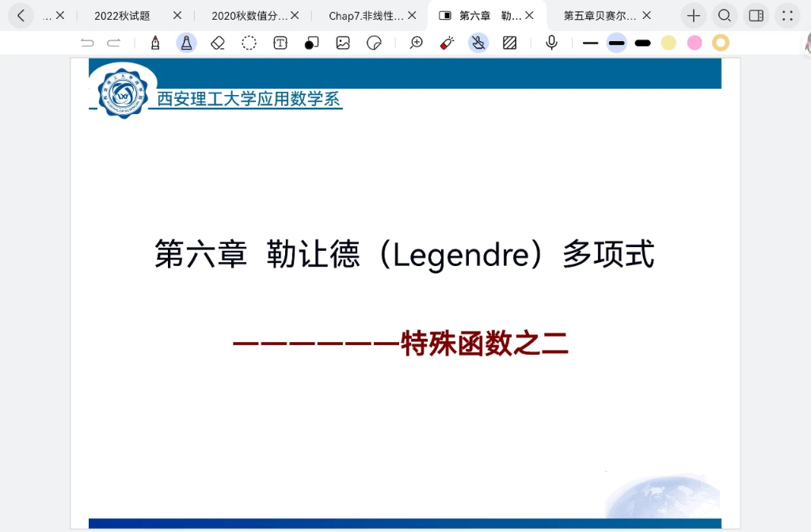Insert an image
Image resolution: width=811 pixels, height=532 pixels.
[x=343, y=43]
